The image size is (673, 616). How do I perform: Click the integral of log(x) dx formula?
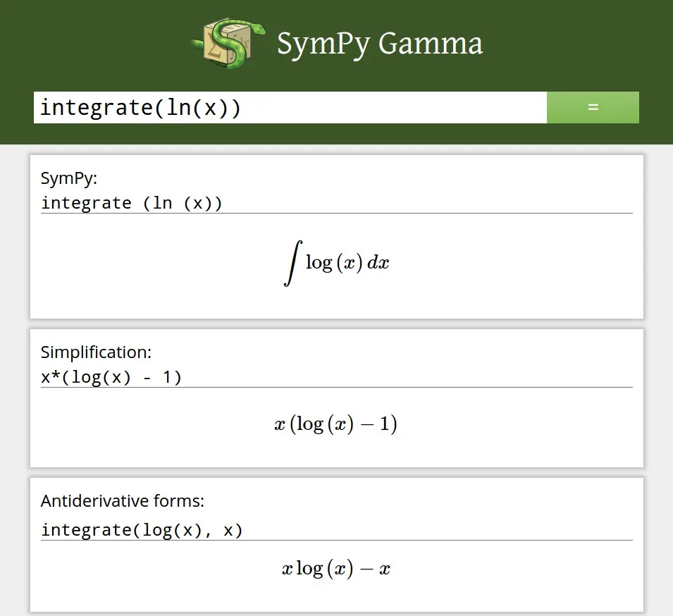click(x=336, y=262)
